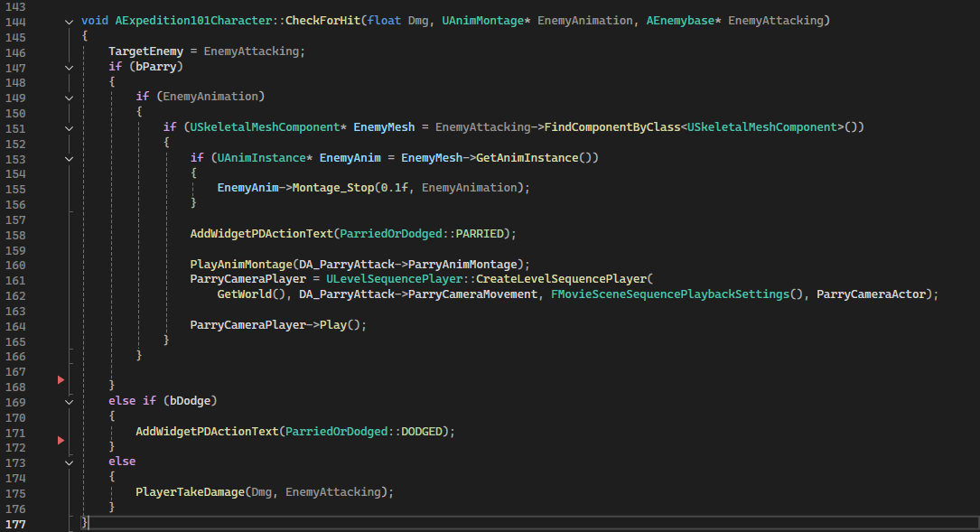Viewport: 980px width, 532px height.
Task: Collapse the CheckForHit function at line 144
Action: [x=70, y=21]
